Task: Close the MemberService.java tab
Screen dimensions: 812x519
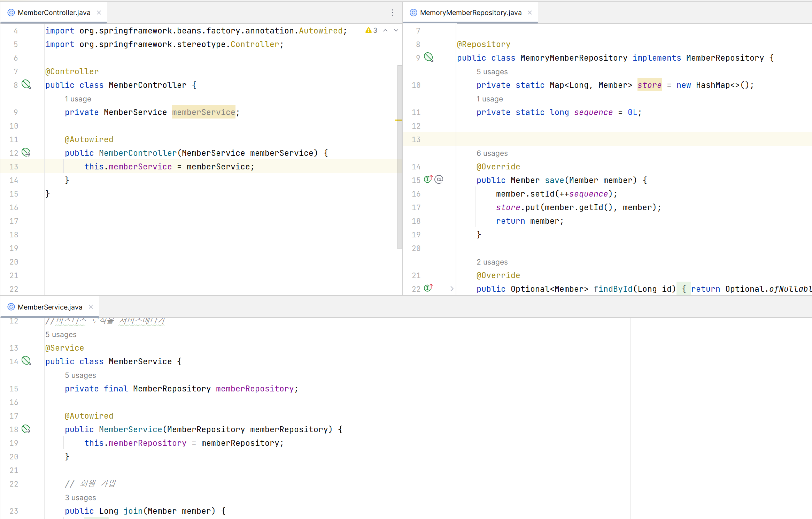Action: tap(91, 307)
